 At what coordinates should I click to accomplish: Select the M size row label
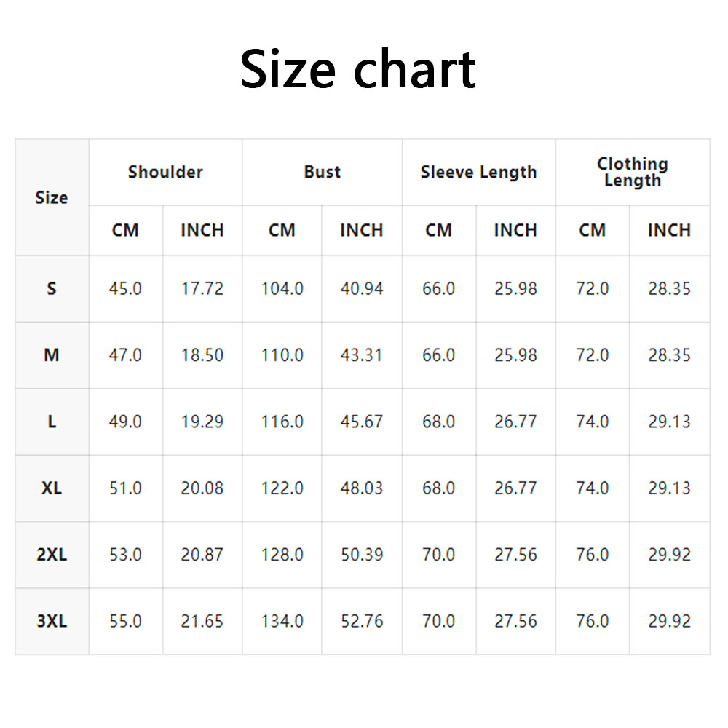[x=52, y=355]
